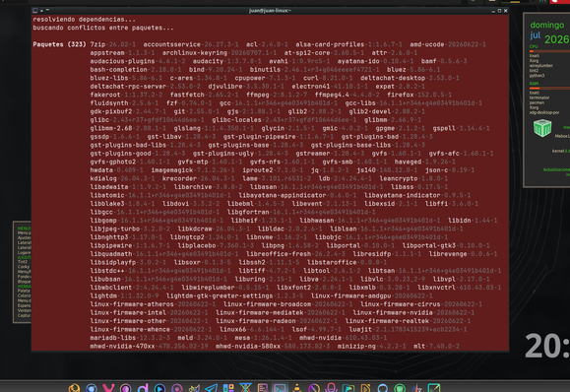Click the 'kernel' label in Conky panel
Image resolution: width=570 pixels, height=392 pixels.
coord(557,151)
